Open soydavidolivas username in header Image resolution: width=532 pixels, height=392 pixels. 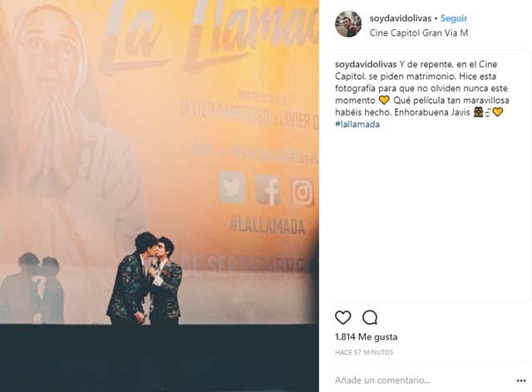(401, 18)
